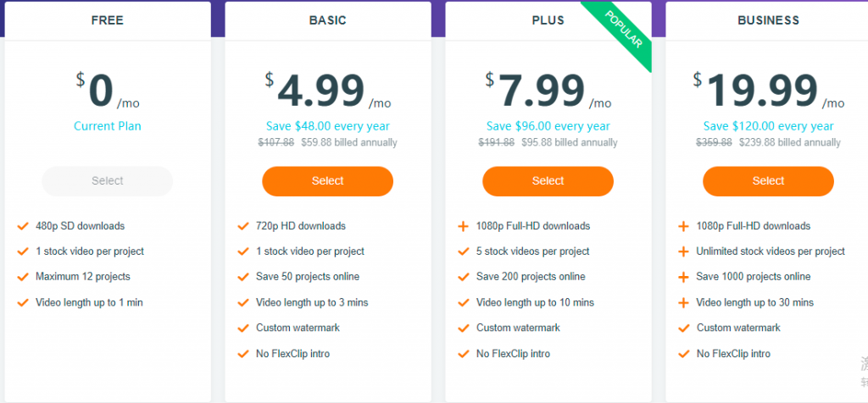Click the greyed-out Free plan Select button
Viewport: 868px width, 403px height.
[x=108, y=181]
